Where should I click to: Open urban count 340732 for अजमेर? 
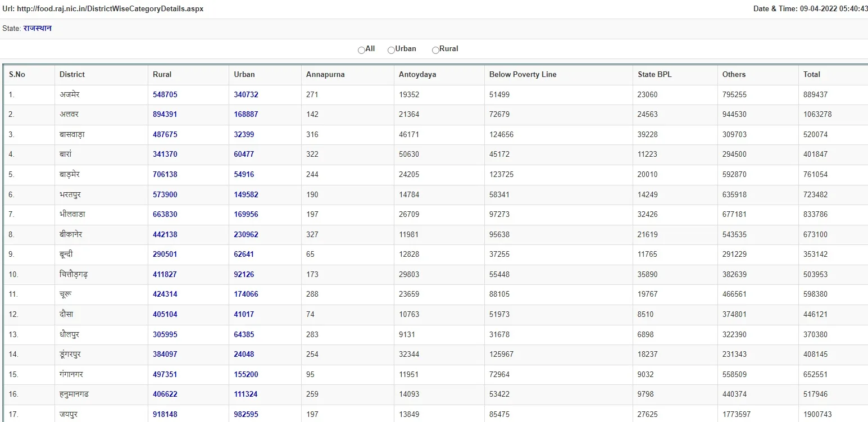click(x=246, y=95)
